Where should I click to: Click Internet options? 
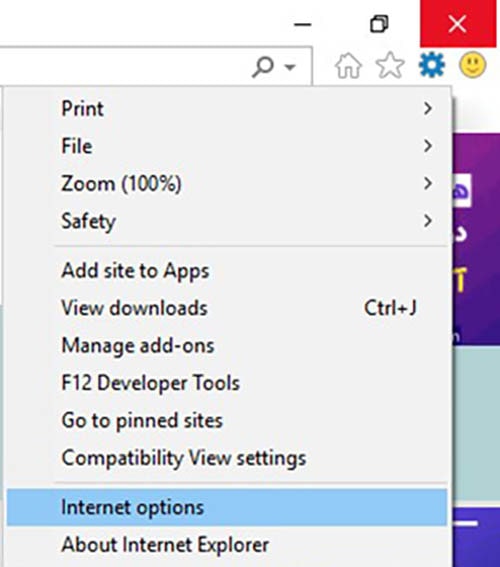point(227,507)
